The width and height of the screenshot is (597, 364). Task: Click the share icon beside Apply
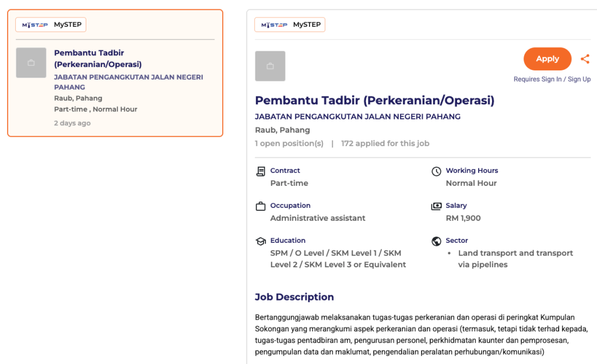tap(585, 59)
